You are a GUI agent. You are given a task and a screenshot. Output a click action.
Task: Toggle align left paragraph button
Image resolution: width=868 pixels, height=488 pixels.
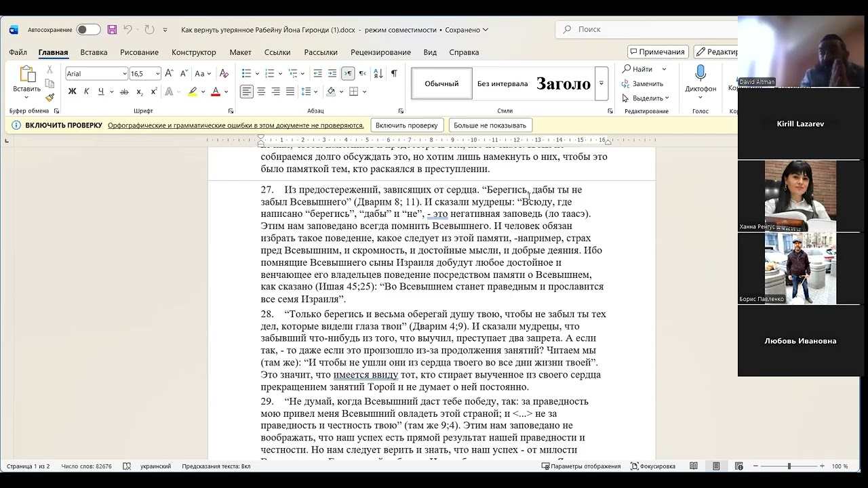[247, 91]
